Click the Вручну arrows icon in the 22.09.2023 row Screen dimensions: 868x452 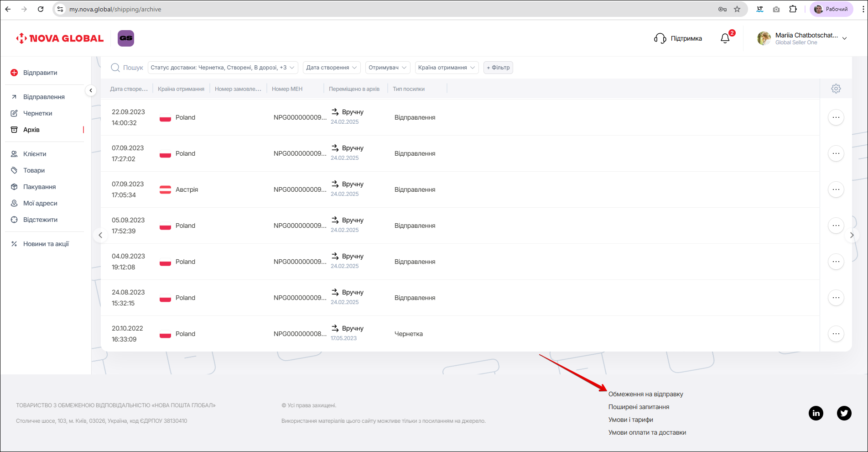[335, 112]
